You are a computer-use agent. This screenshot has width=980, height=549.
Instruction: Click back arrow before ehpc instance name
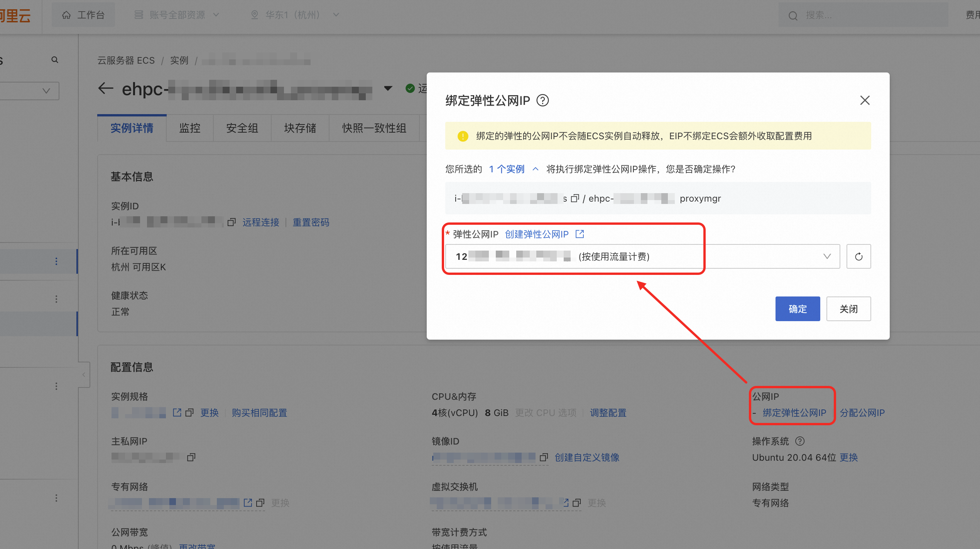106,89
